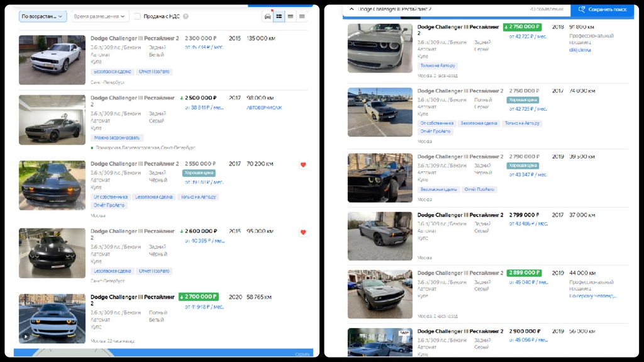
Task: Open the Время размещения dropdown
Action: (x=99, y=16)
